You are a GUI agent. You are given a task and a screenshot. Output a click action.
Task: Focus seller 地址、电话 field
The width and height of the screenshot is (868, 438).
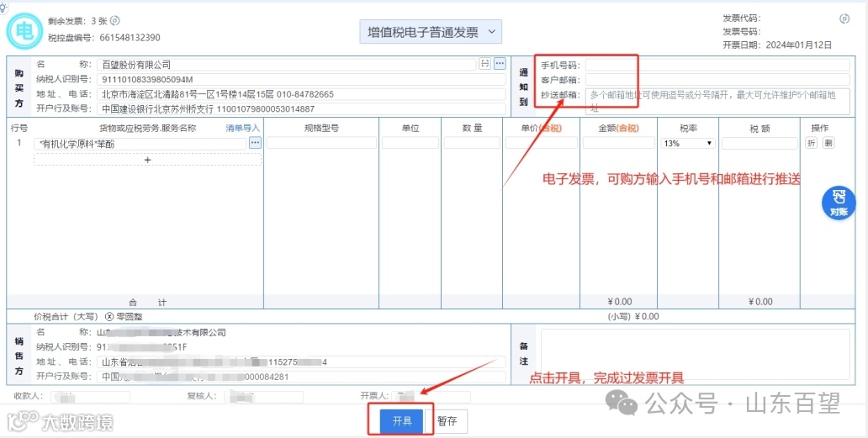pos(301,362)
